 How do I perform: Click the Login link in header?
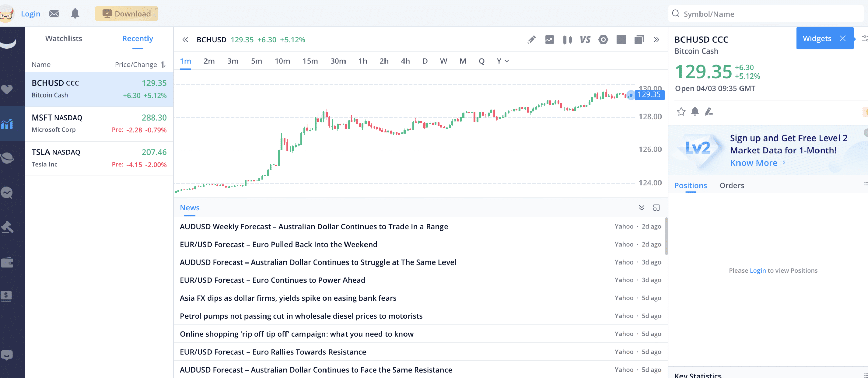click(x=31, y=14)
